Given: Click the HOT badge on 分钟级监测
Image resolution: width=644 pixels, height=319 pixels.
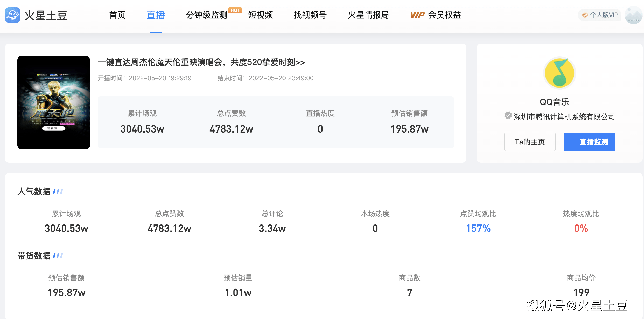Looking at the screenshot, I should (235, 10).
